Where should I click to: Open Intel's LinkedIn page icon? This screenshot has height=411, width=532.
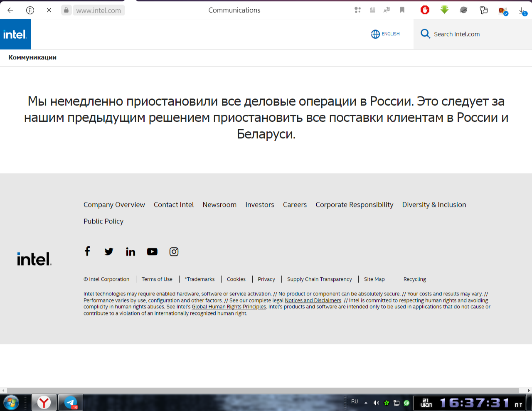pos(131,251)
